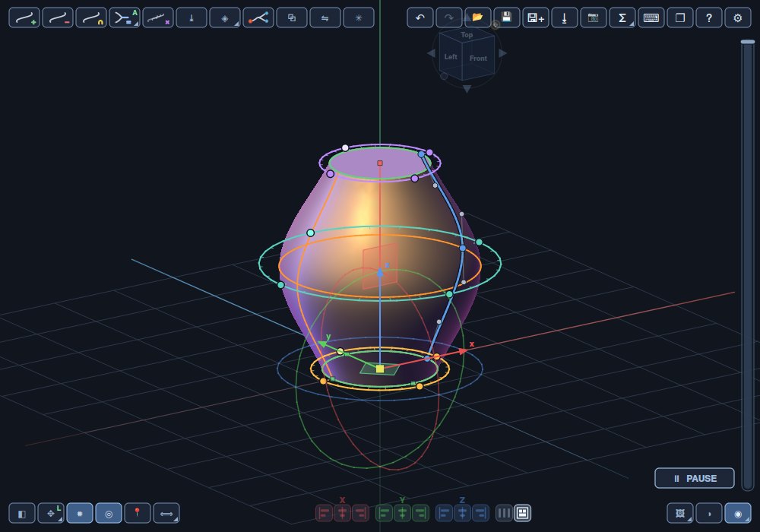The image size is (760, 532).
Task: Rotate view right with cube arrow
Action: click(502, 53)
